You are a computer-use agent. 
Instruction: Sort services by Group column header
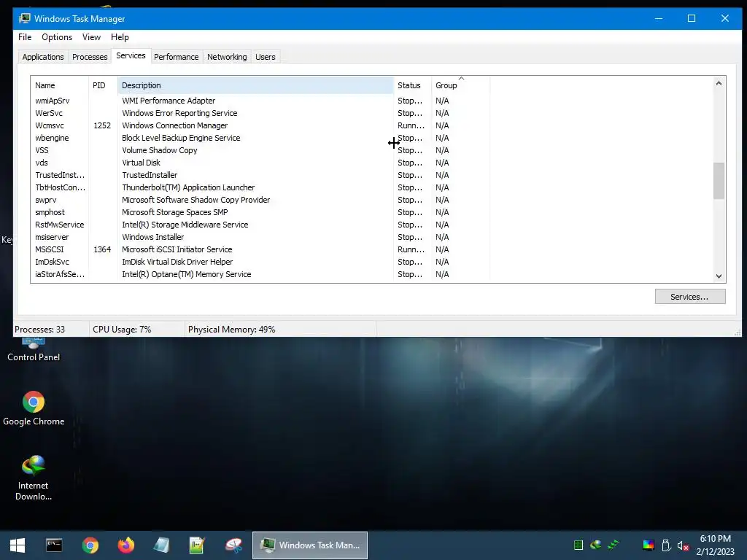[461, 85]
